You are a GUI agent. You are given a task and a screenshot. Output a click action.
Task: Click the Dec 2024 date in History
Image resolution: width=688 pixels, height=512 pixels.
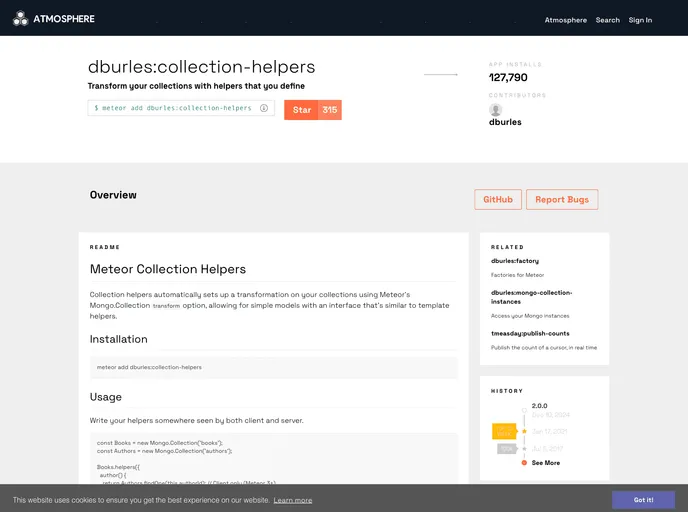pyautogui.click(x=551, y=415)
